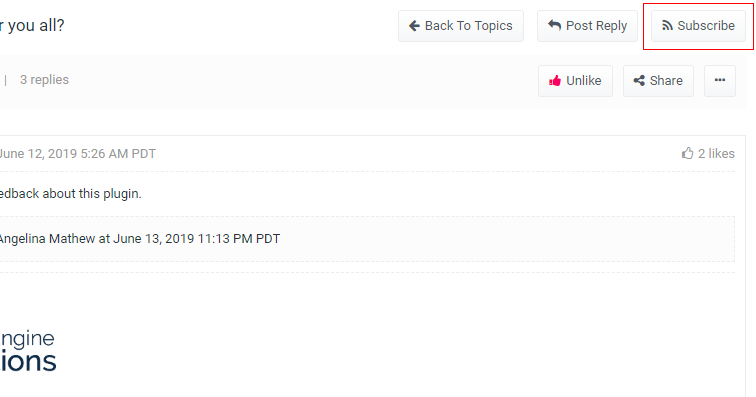Click the share nodes icon

639,81
